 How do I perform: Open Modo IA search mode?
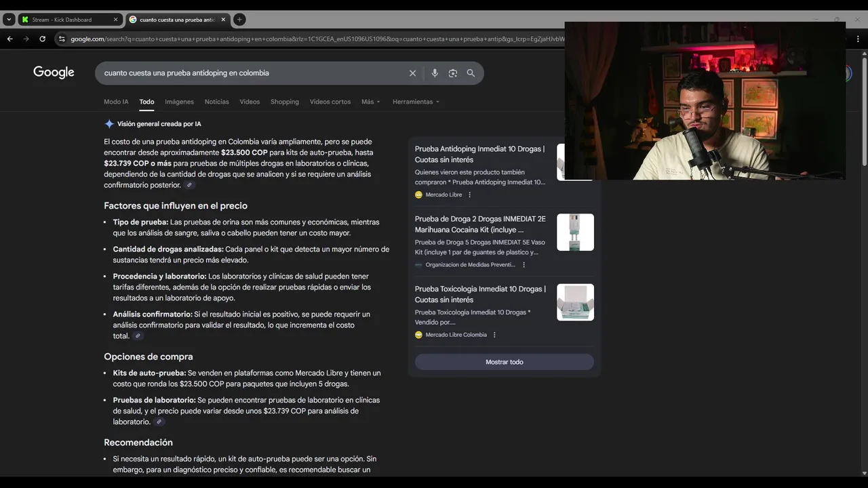116,102
